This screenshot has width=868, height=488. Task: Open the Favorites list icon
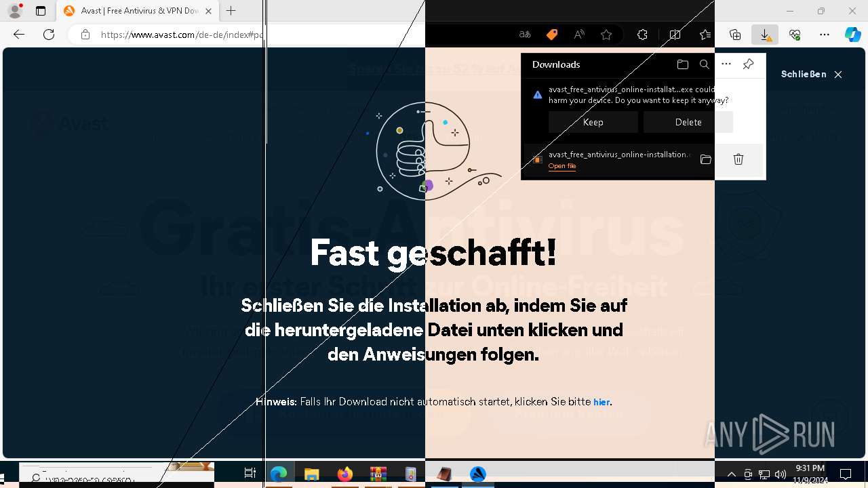click(x=705, y=35)
